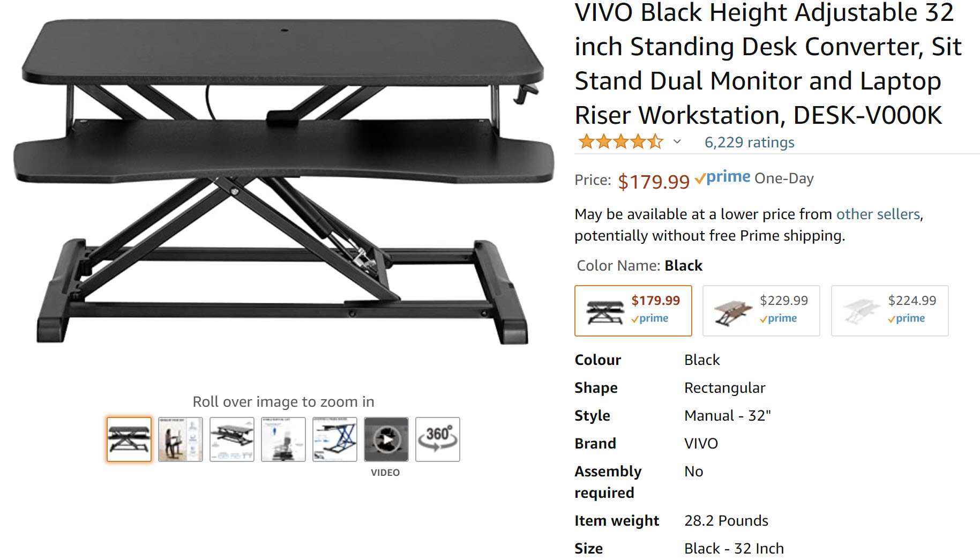The image size is (980, 560).
Task: Expand the star rating dropdown chevron
Action: point(677,142)
